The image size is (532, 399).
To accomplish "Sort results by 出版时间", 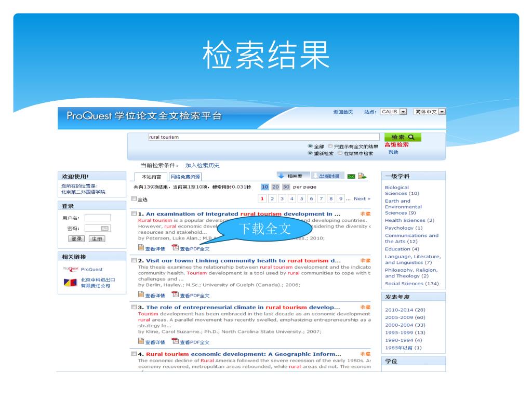I will click(327, 176).
